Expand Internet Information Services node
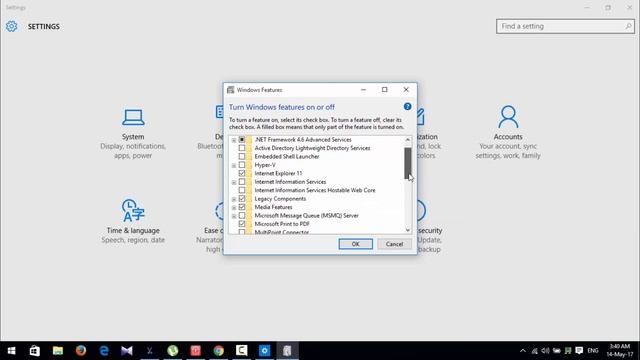The image size is (640, 360). (234, 182)
